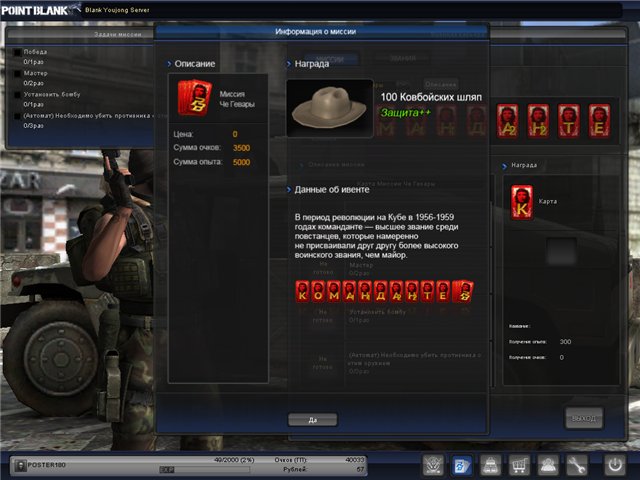Click the power exit icon

(x=615, y=464)
